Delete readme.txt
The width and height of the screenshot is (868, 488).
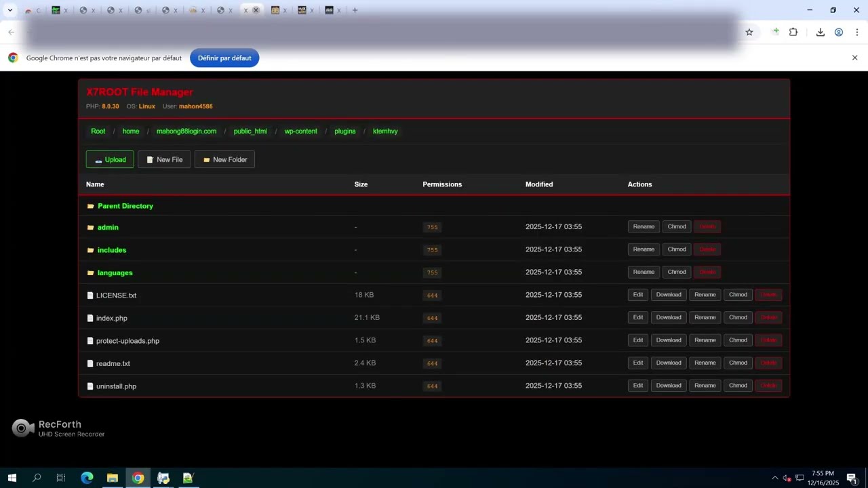pyautogui.click(x=768, y=363)
